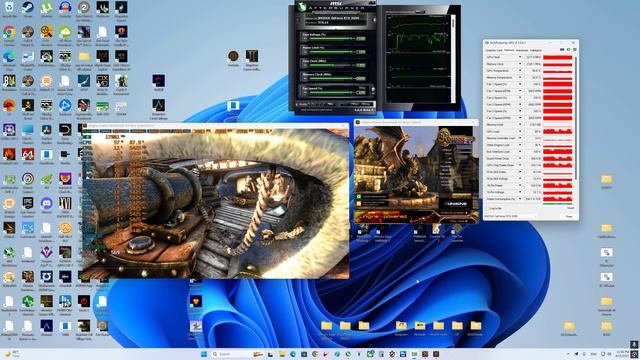
Task: Toggle Afterburner fan speed Auto button
Action: coord(362,88)
